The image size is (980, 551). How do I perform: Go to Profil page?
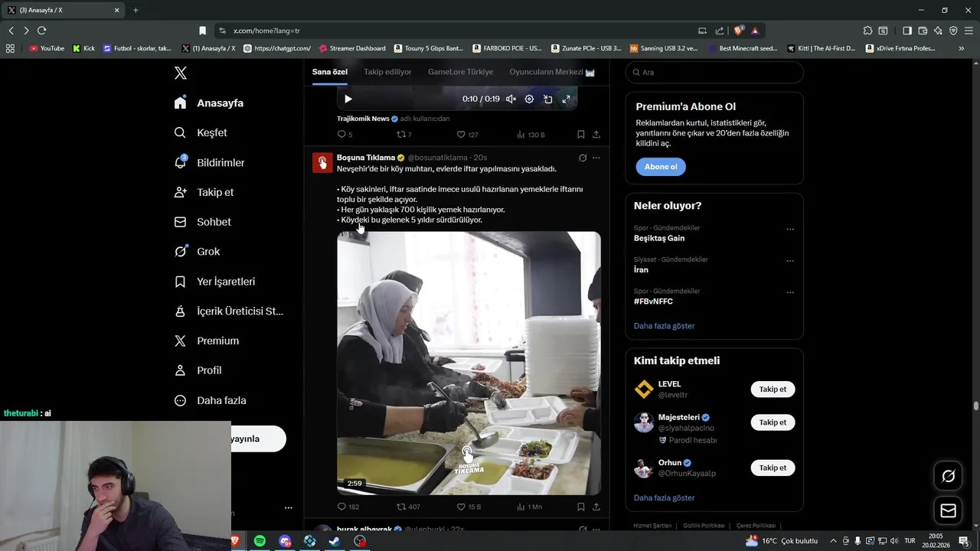(198, 370)
